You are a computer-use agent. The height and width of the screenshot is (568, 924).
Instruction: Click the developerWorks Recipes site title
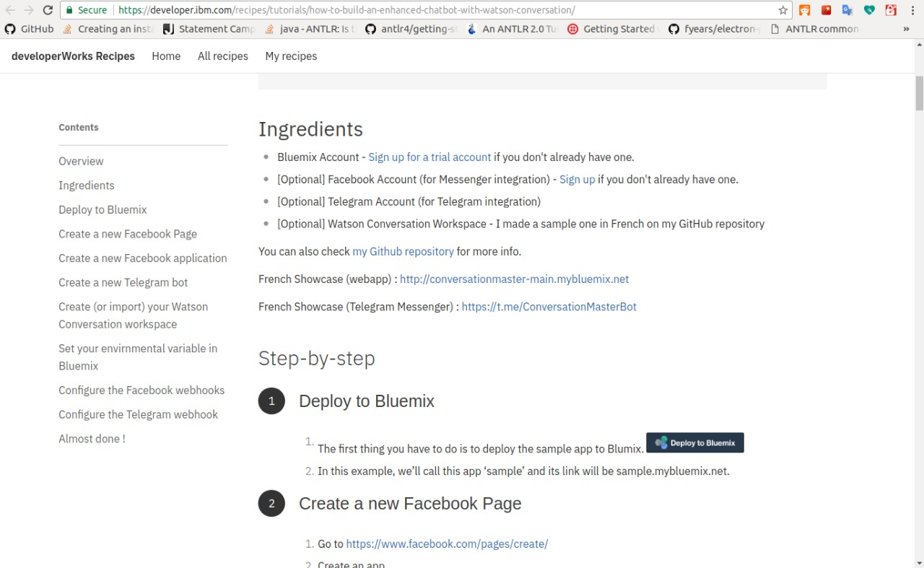pos(73,56)
